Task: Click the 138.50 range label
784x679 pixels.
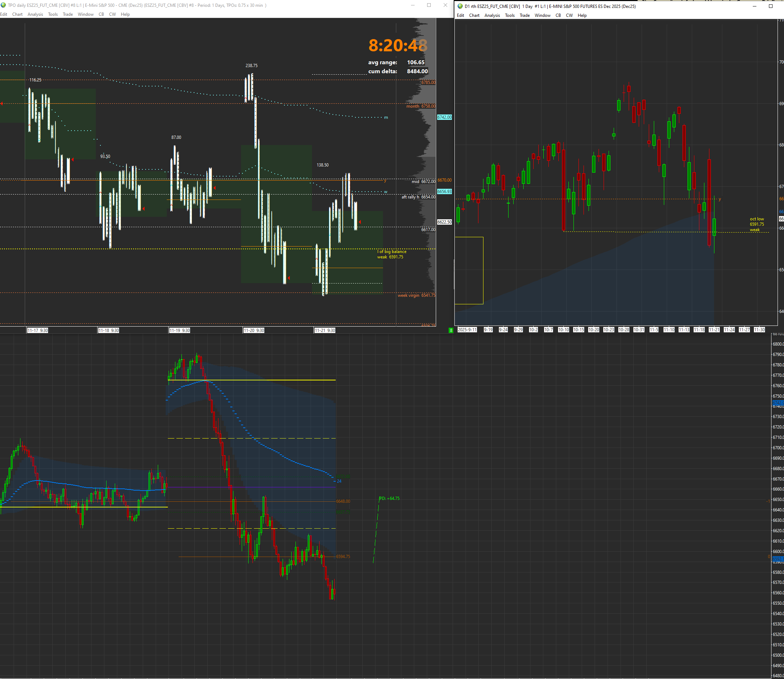Action: [322, 165]
